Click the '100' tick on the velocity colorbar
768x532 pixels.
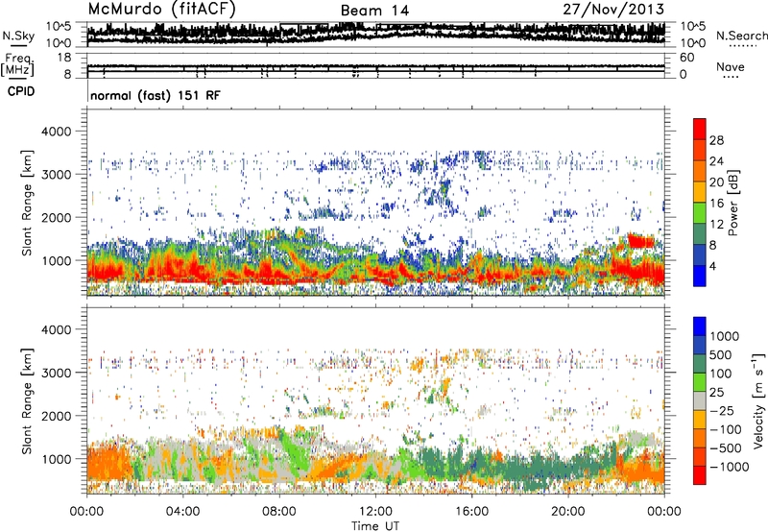coord(721,374)
